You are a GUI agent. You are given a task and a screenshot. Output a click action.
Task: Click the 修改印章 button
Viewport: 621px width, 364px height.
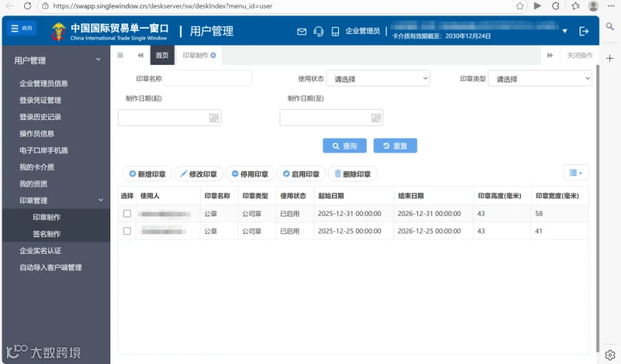(199, 174)
